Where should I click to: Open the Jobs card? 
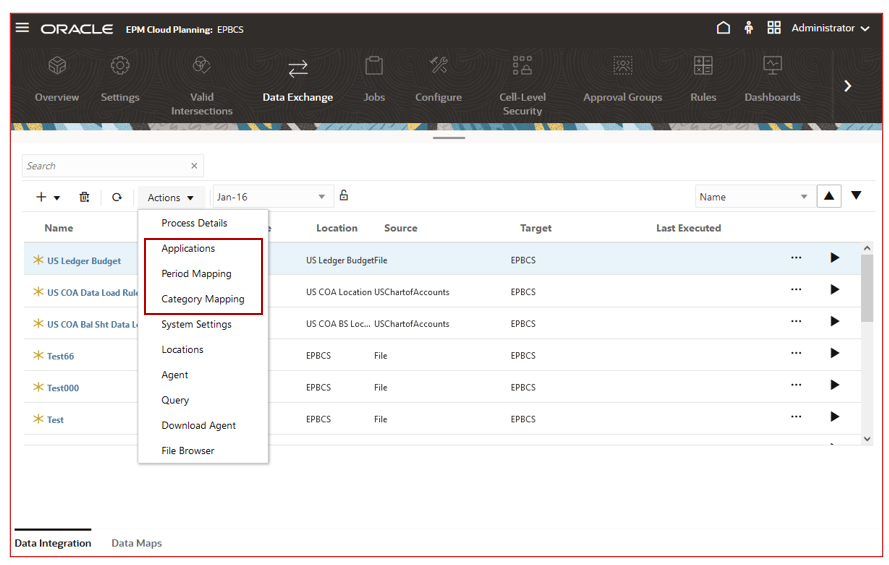click(374, 79)
